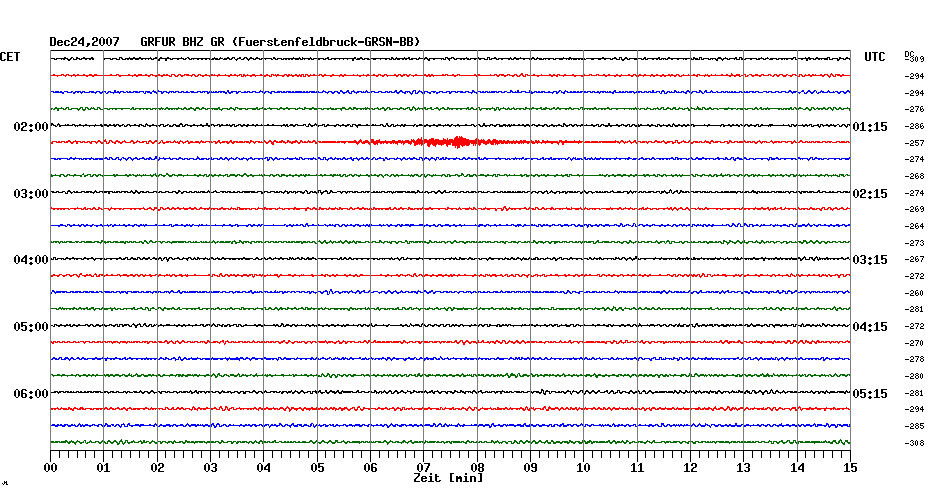Screen dimensions: 930x494
Task: Click DC offset value -278
Action: pos(915,359)
